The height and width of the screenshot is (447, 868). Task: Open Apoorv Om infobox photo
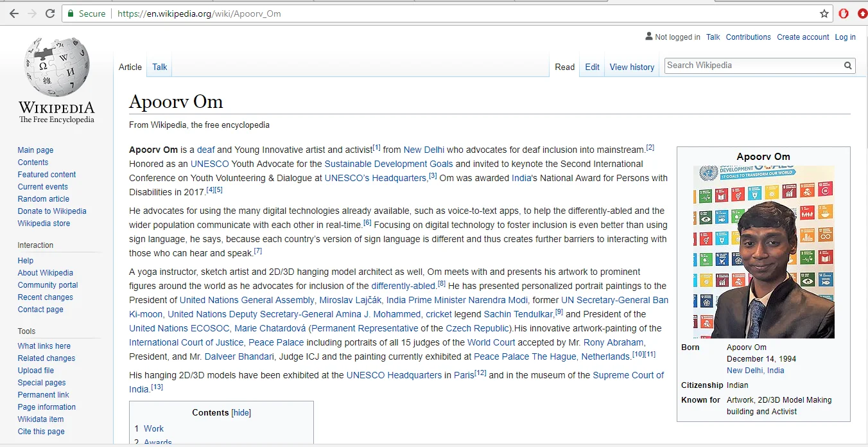pyautogui.click(x=764, y=252)
